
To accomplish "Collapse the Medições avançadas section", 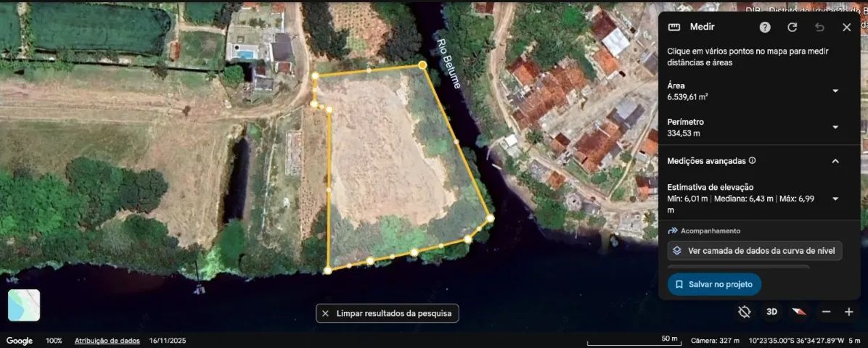I will (x=835, y=161).
